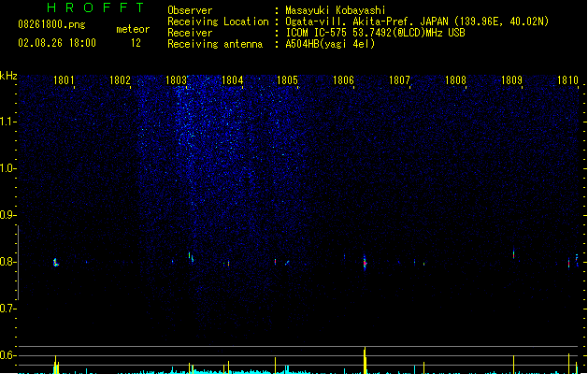This screenshot has height=374, width=588.
Task: Click the 0.7 kHz axis label
Action: [x=7, y=309]
